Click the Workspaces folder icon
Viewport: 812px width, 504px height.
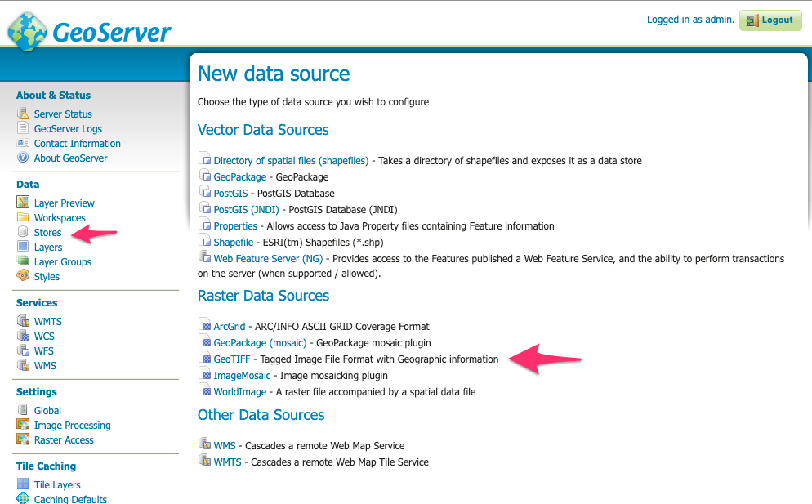coord(23,217)
